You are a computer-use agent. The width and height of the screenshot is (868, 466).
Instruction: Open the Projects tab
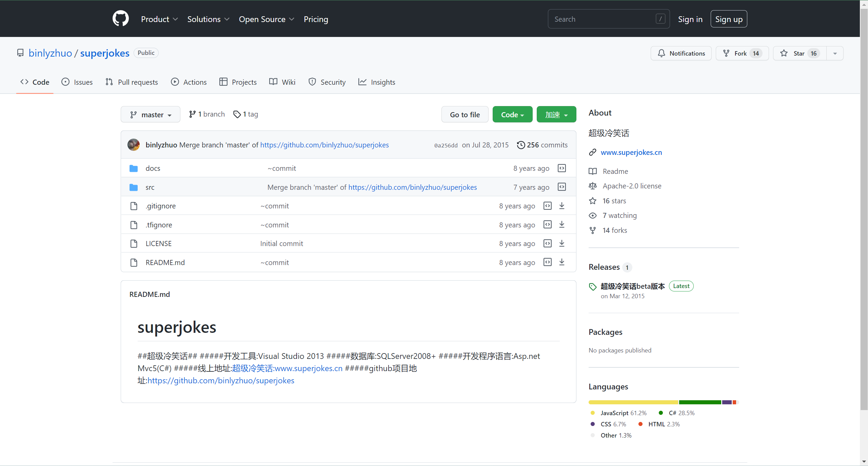click(x=238, y=82)
